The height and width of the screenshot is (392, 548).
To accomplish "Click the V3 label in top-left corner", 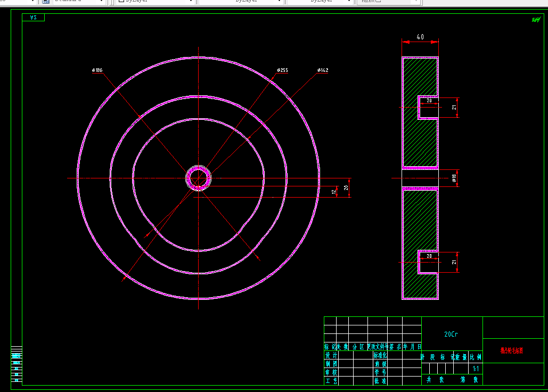I will coord(34,18).
